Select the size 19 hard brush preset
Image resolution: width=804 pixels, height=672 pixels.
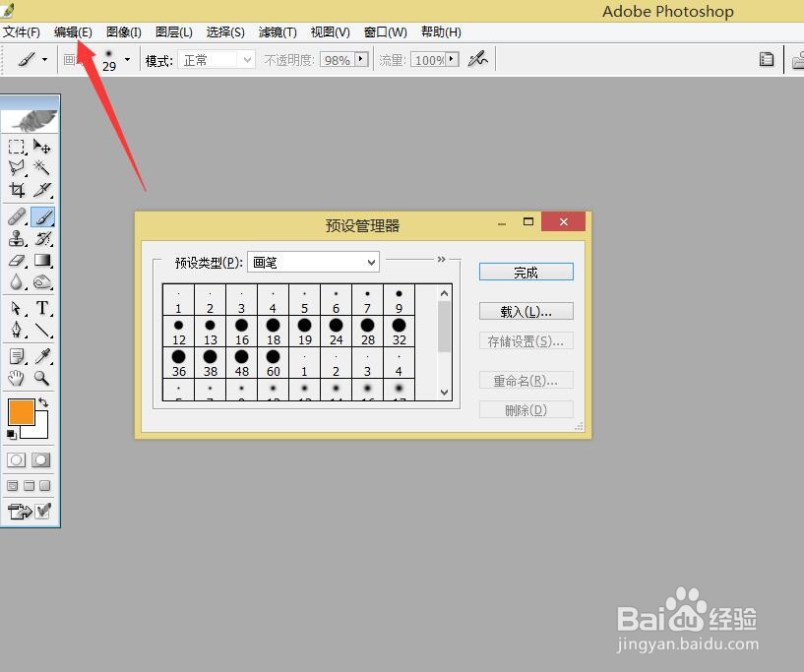[305, 332]
